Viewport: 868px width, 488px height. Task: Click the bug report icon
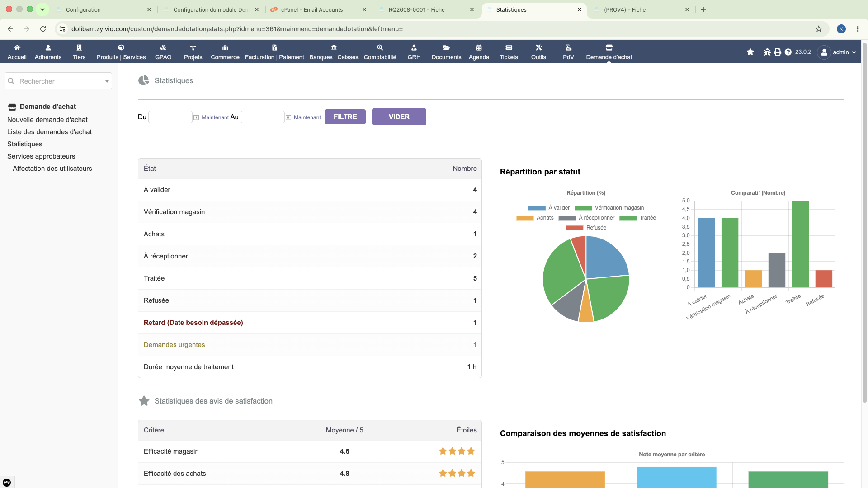click(767, 52)
